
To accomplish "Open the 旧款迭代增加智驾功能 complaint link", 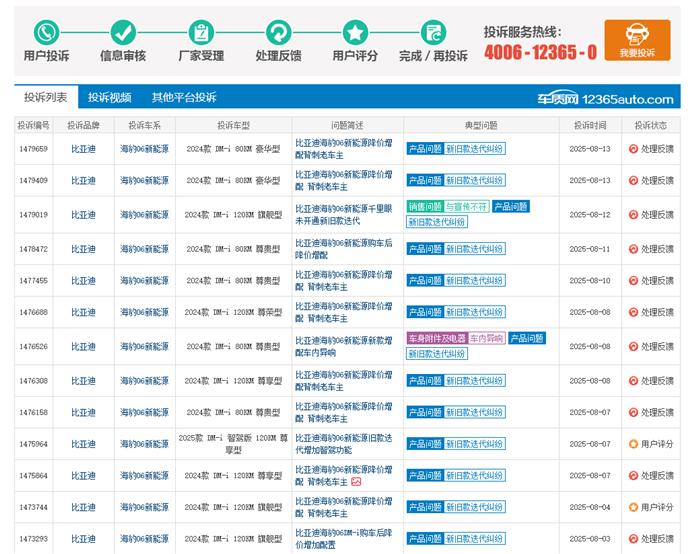I will coord(344,444).
